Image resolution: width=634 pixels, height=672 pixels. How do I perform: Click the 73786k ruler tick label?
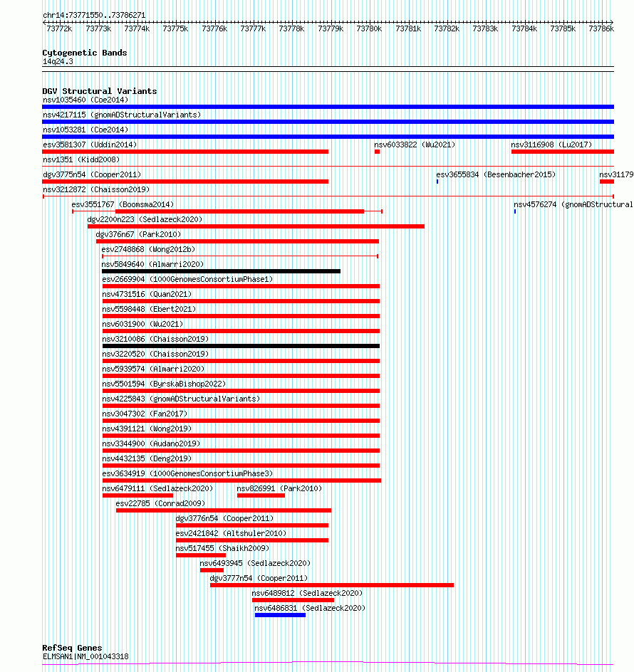[x=601, y=28]
